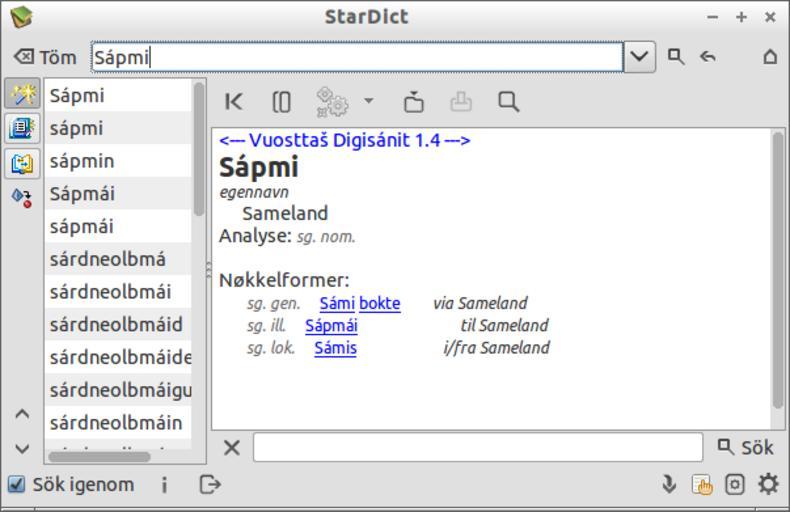The height and width of the screenshot is (512, 790).
Task: Click the down chevron below sidebar
Action: [22, 449]
